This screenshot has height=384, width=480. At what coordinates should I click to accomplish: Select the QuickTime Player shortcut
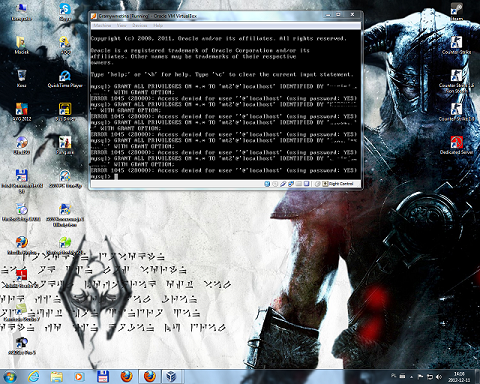click(65, 79)
